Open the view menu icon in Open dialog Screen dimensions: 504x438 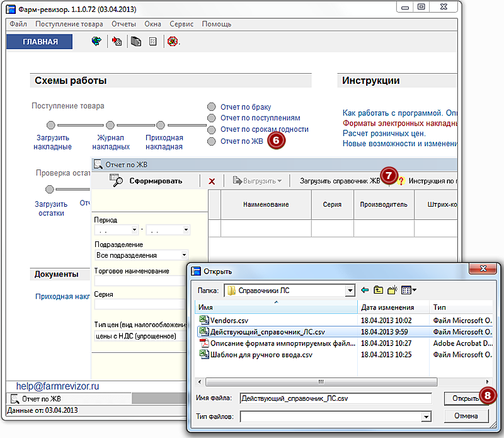pyautogui.click(x=408, y=290)
